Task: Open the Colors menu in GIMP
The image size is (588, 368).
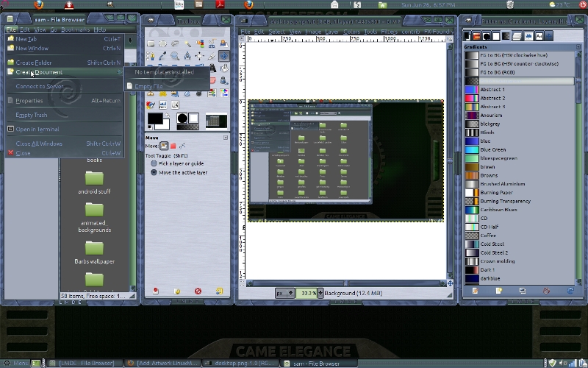Action: 351,32
